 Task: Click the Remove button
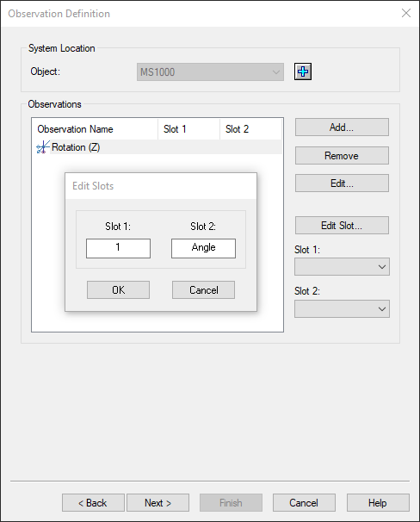tap(342, 155)
